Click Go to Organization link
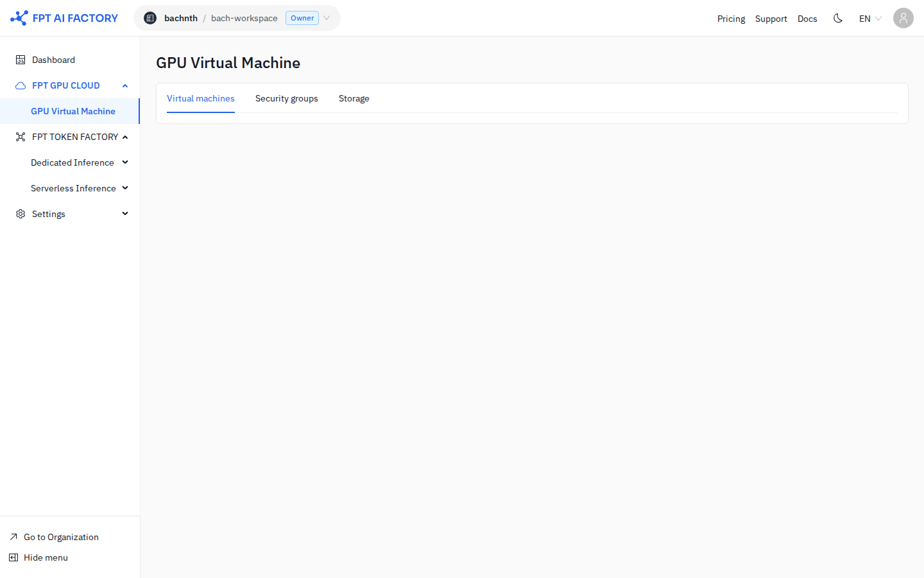924x578 pixels. pos(61,537)
